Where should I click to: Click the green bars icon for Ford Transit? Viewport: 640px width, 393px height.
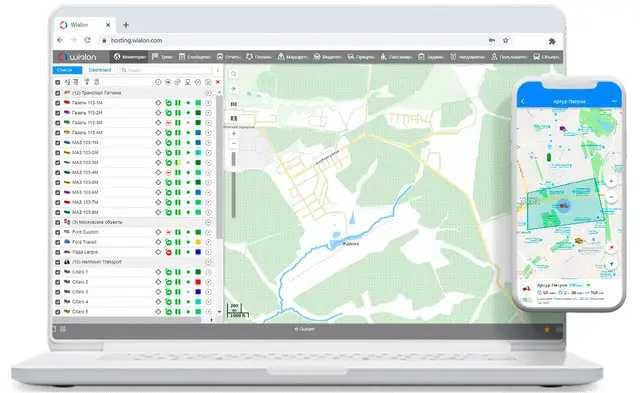178,242
